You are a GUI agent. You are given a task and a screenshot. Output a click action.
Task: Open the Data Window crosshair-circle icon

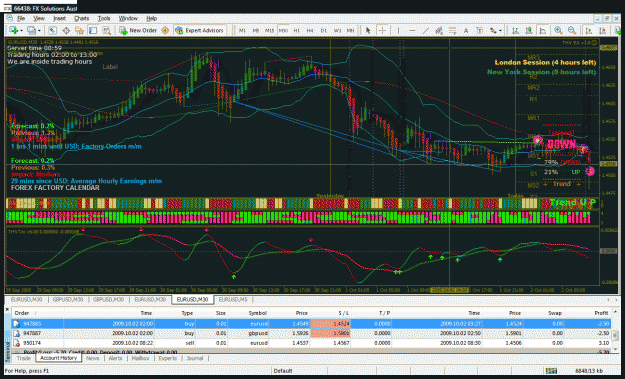click(x=66, y=30)
